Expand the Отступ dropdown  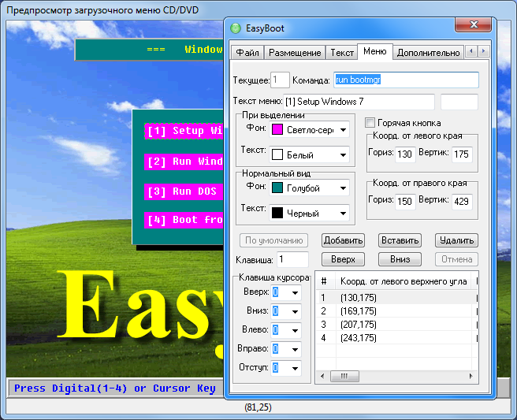(295, 368)
